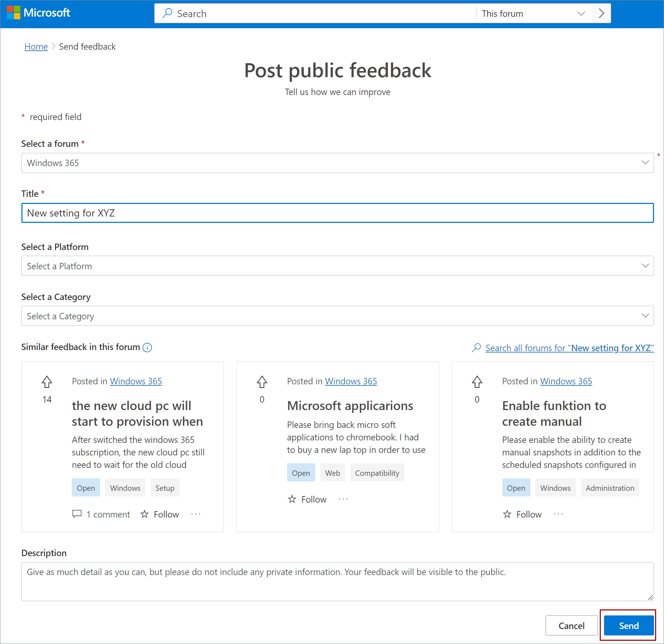Follow the Microsoft applicarions post
The image size is (664, 644).
tap(307, 499)
